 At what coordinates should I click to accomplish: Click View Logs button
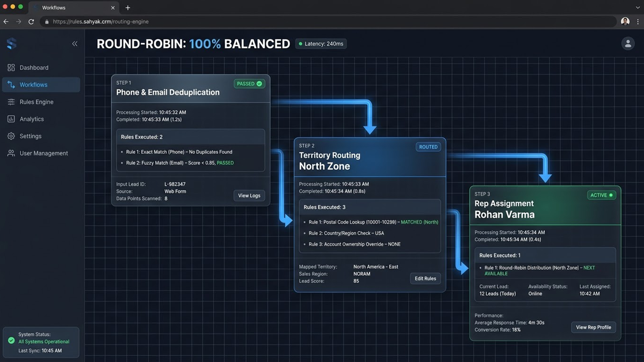[249, 196]
